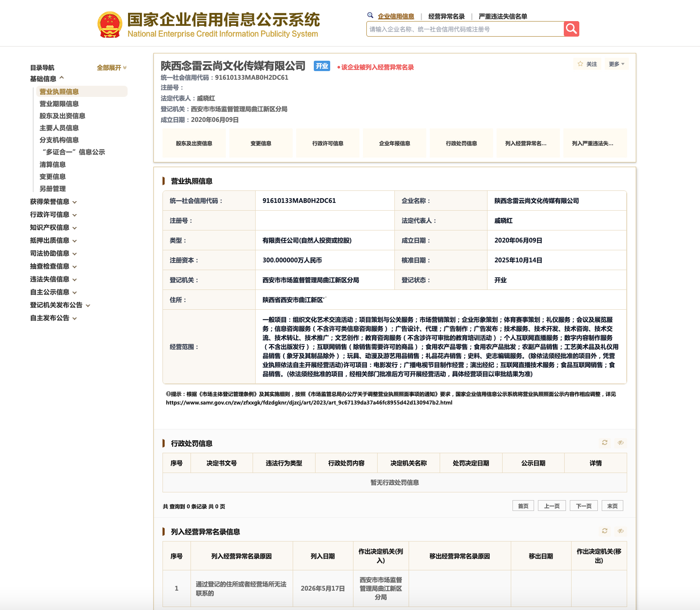This screenshot has width=700, height=610.
Task: Click the 关注 follow button
Action: (x=587, y=64)
